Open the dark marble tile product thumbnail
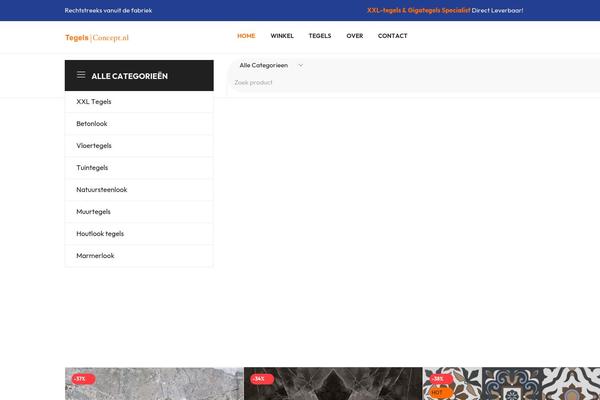Viewport: 600px width, 400px height. pyautogui.click(x=333, y=384)
